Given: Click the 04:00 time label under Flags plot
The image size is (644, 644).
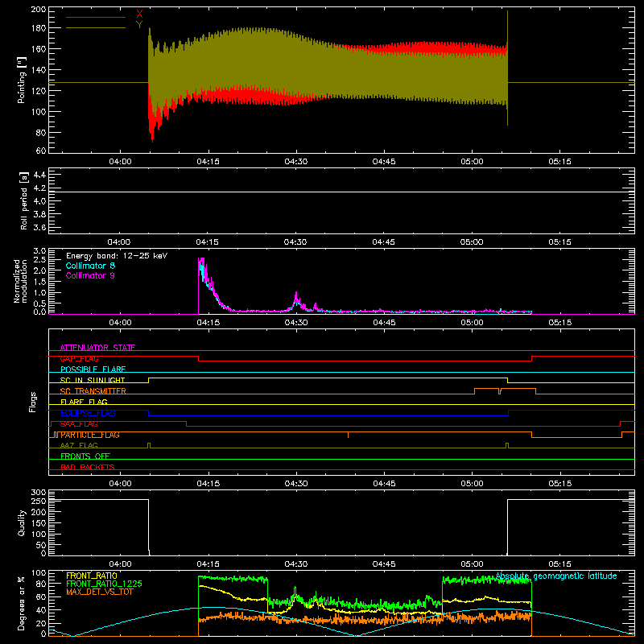Looking at the screenshot, I should [x=120, y=484].
